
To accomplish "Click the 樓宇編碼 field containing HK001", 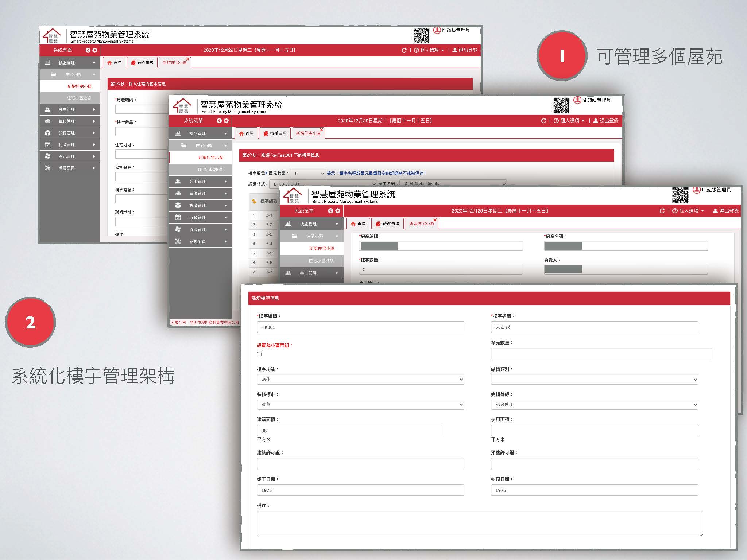I will pos(360,327).
